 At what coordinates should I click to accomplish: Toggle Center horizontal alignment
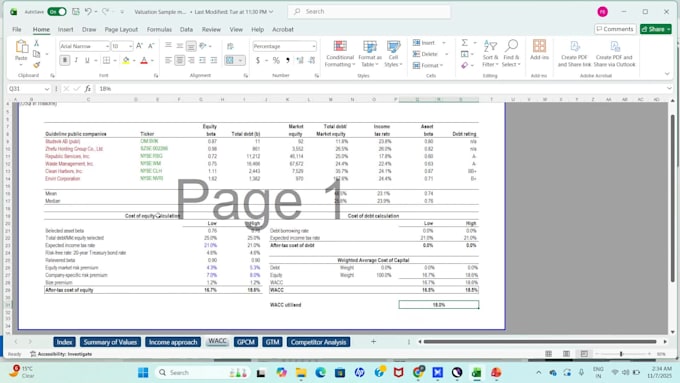[x=180, y=60]
